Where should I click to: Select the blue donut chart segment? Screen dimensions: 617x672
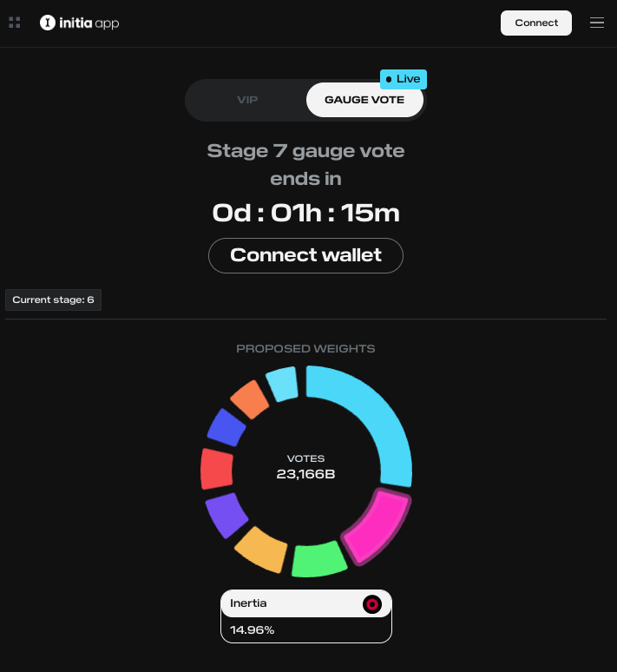[x=226, y=428]
